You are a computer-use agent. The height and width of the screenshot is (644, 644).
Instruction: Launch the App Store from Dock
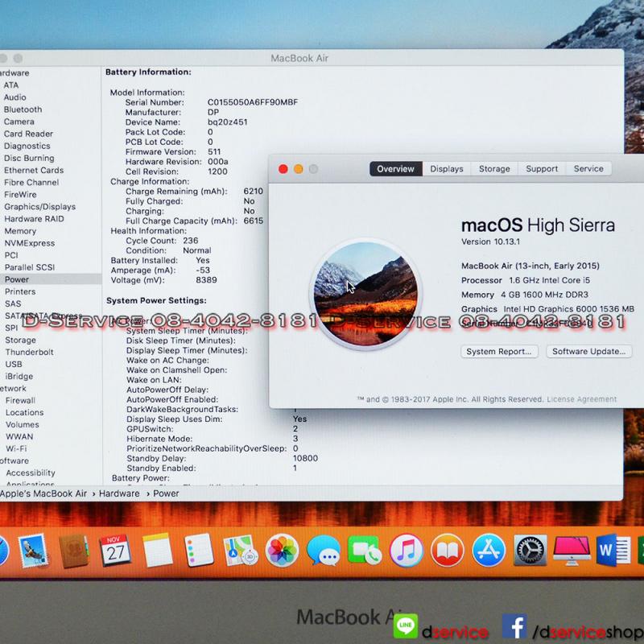(x=489, y=551)
